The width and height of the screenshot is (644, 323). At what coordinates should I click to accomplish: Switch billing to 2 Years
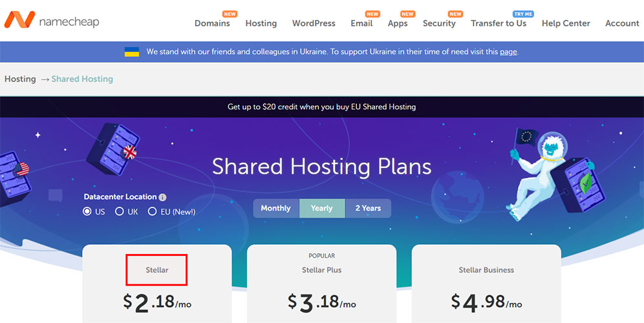pos(368,209)
